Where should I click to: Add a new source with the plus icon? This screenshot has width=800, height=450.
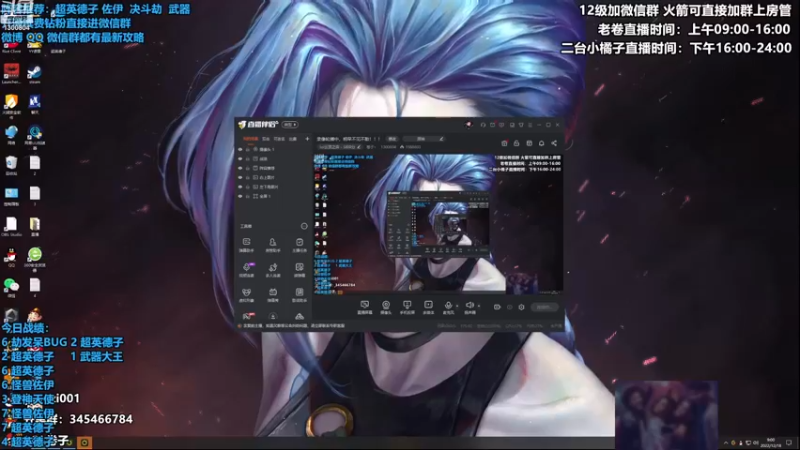point(307,139)
